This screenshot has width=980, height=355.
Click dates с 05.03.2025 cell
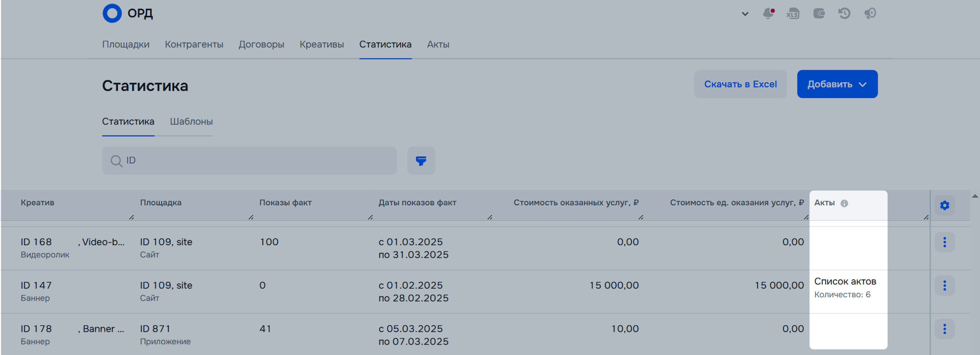click(x=413, y=335)
